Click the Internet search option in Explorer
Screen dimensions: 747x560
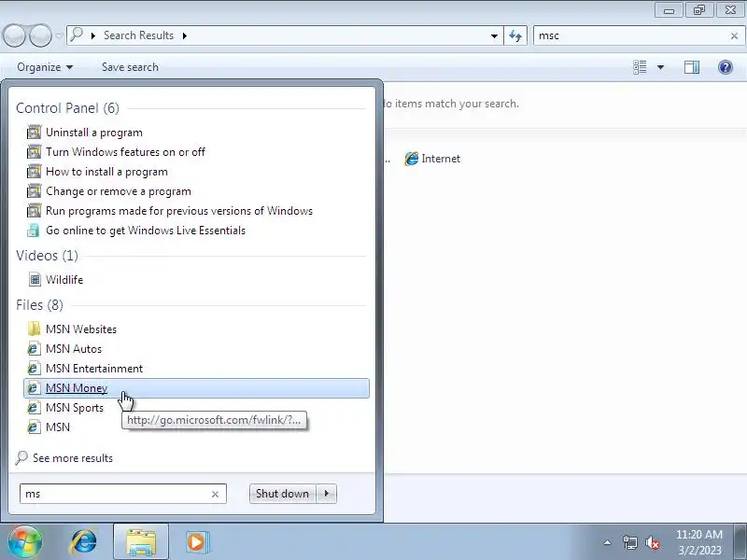pyautogui.click(x=441, y=159)
